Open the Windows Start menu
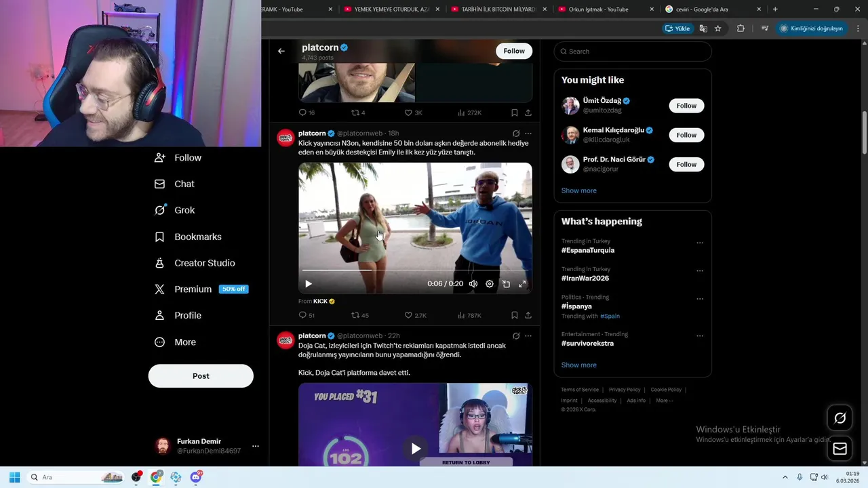 pos(14,477)
